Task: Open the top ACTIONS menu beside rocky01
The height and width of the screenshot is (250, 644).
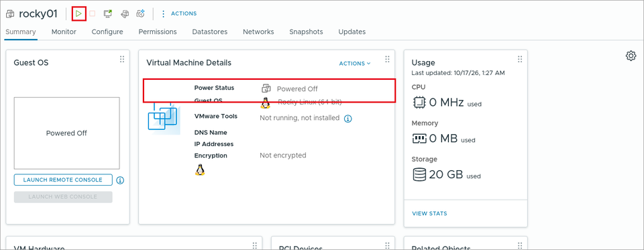Action: click(x=179, y=13)
